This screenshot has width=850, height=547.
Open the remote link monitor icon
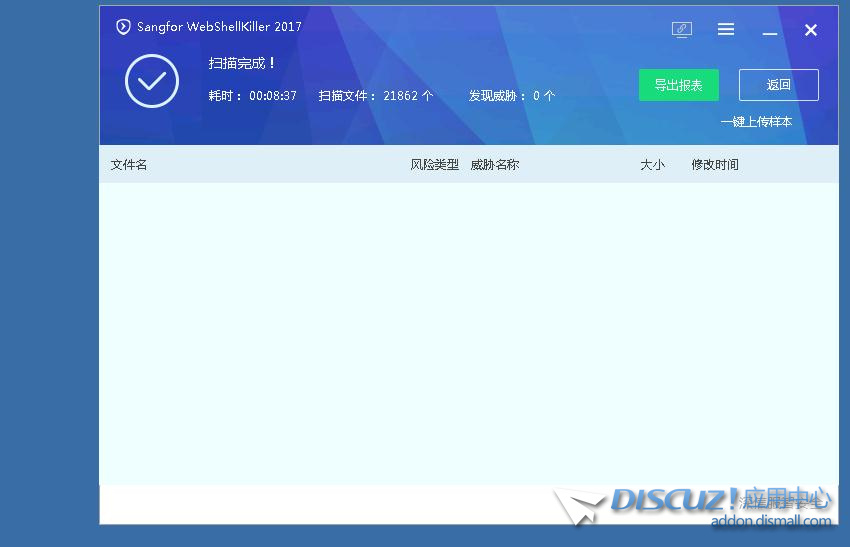click(681, 29)
